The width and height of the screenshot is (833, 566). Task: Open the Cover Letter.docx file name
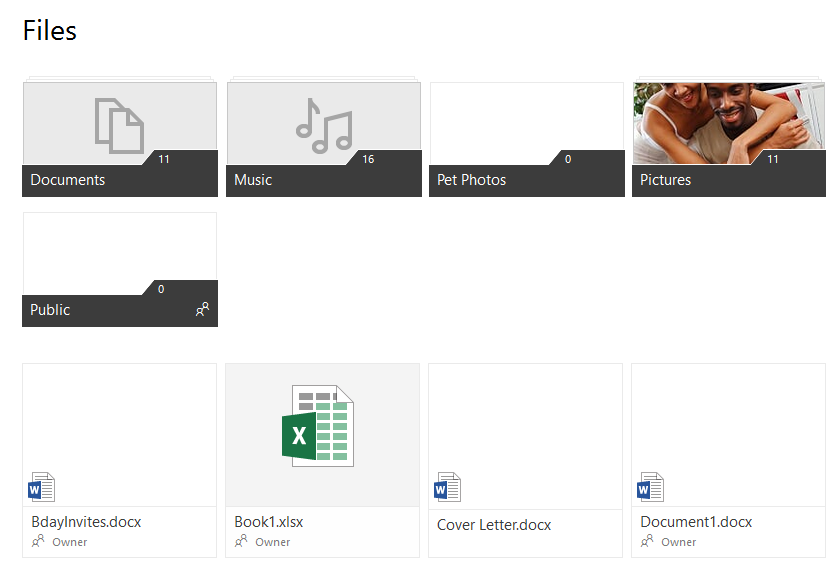click(494, 524)
